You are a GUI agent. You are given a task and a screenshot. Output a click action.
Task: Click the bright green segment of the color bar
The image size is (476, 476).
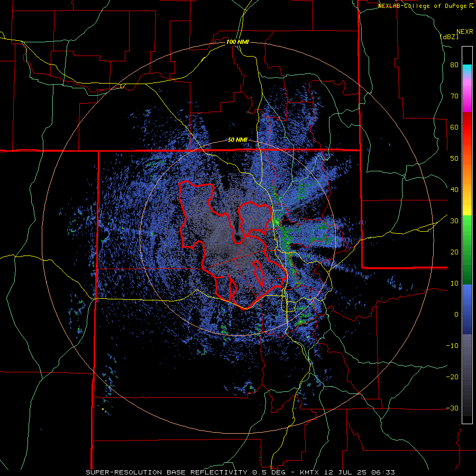pos(467,226)
